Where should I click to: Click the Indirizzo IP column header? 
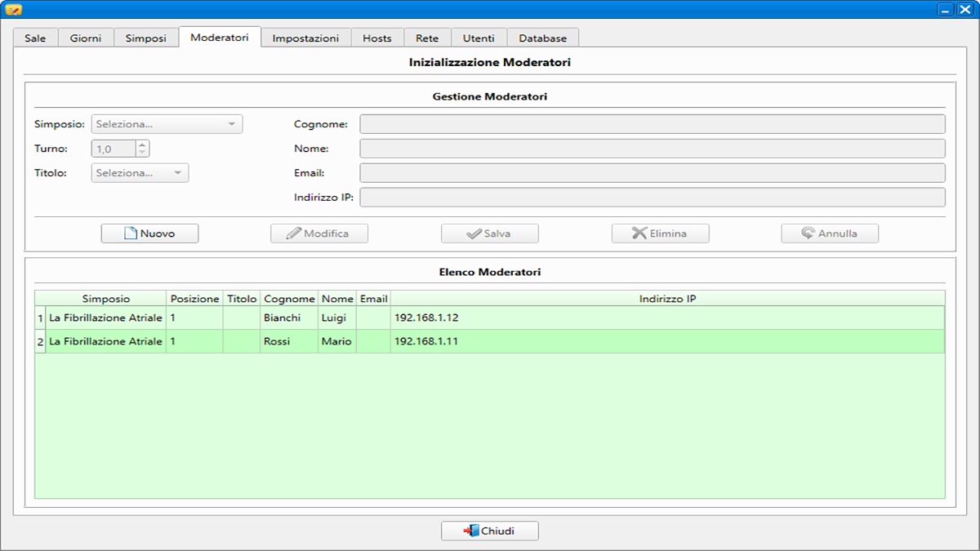pos(667,299)
